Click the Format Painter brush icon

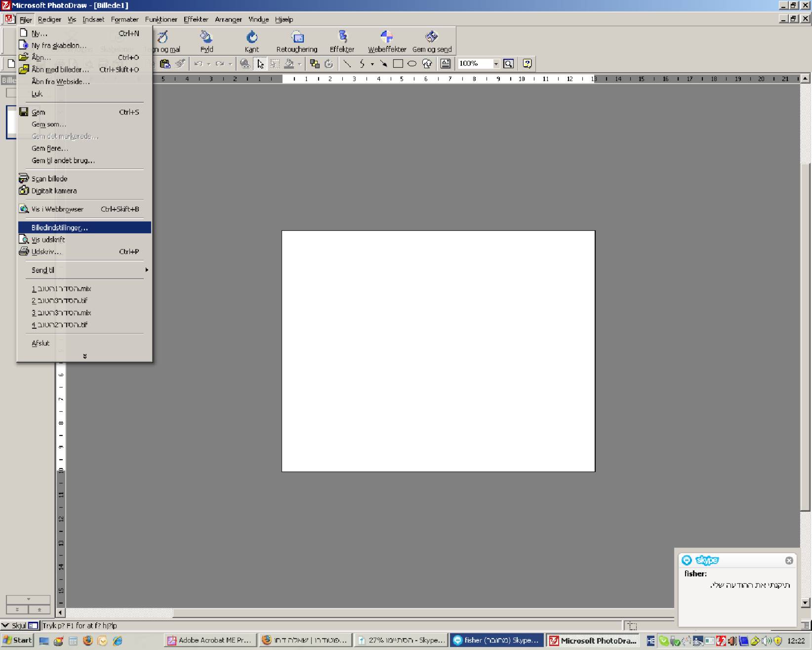point(180,64)
